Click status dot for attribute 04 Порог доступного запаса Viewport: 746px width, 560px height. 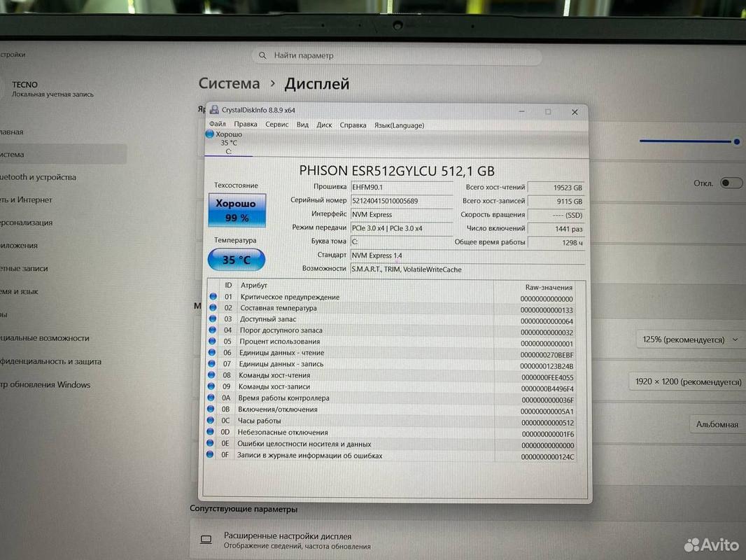coord(213,330)
